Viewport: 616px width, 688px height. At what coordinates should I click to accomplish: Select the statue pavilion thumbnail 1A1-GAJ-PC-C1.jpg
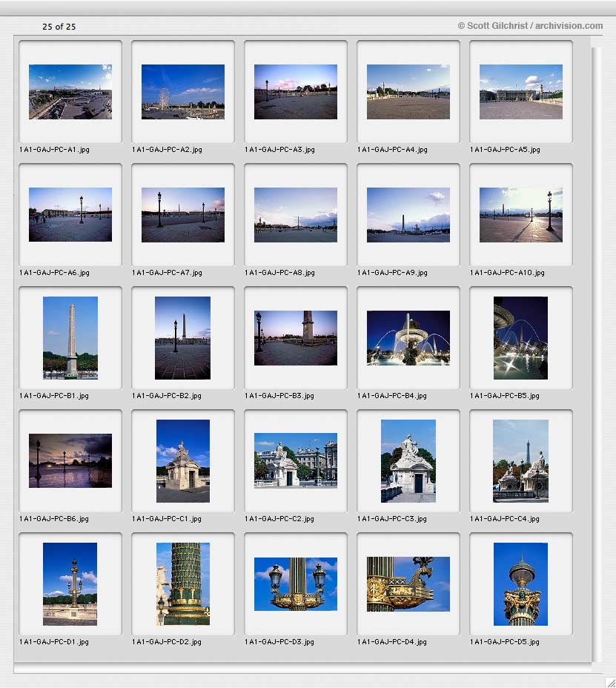(183, 461)
